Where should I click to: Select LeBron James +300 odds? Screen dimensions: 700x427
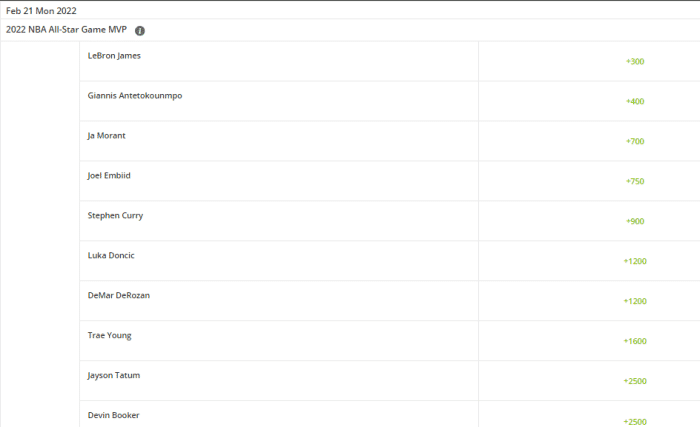coord(635,61)
